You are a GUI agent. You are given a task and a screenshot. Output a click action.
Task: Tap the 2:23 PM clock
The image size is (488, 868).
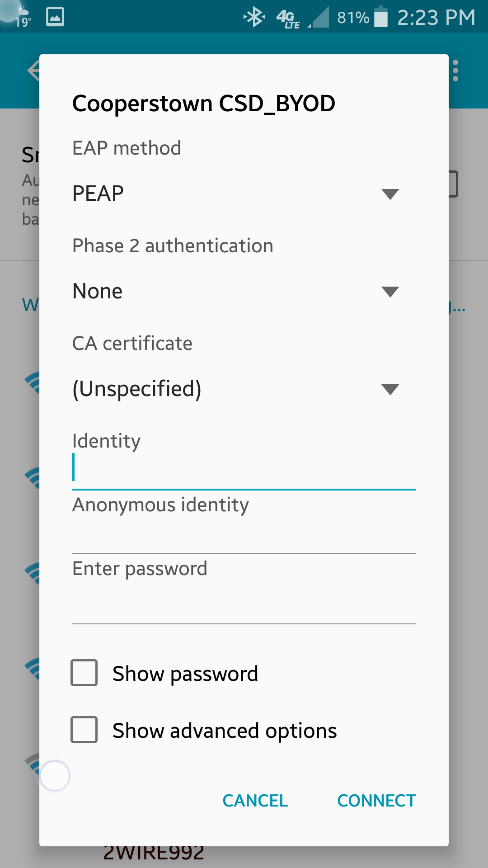tap(436, 18)
